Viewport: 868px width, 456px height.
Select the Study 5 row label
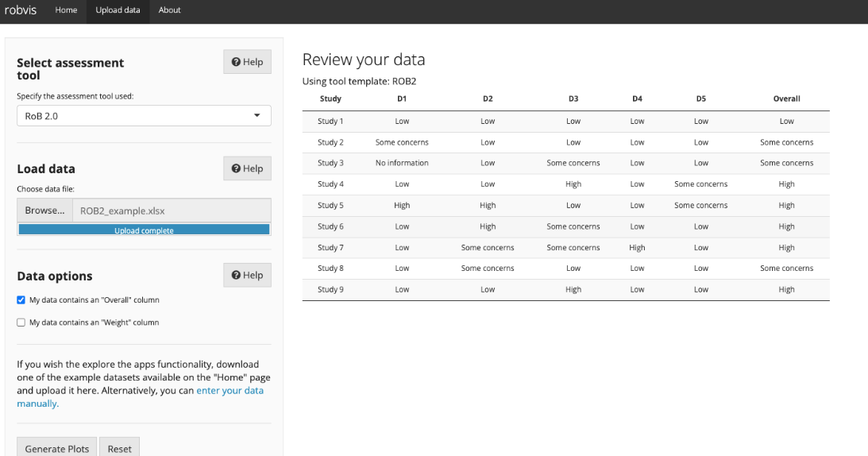[x=330, y=205]
